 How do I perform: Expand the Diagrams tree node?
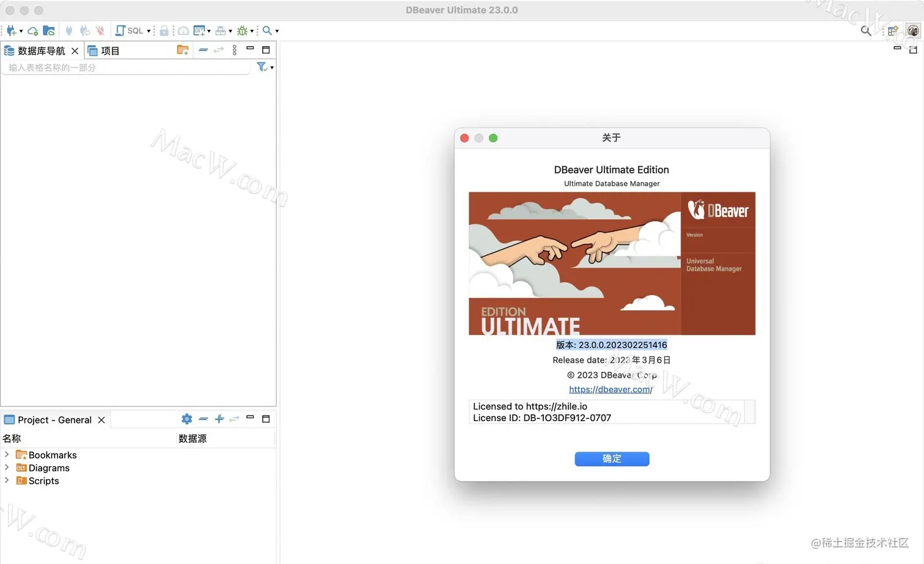pos(7,467)
